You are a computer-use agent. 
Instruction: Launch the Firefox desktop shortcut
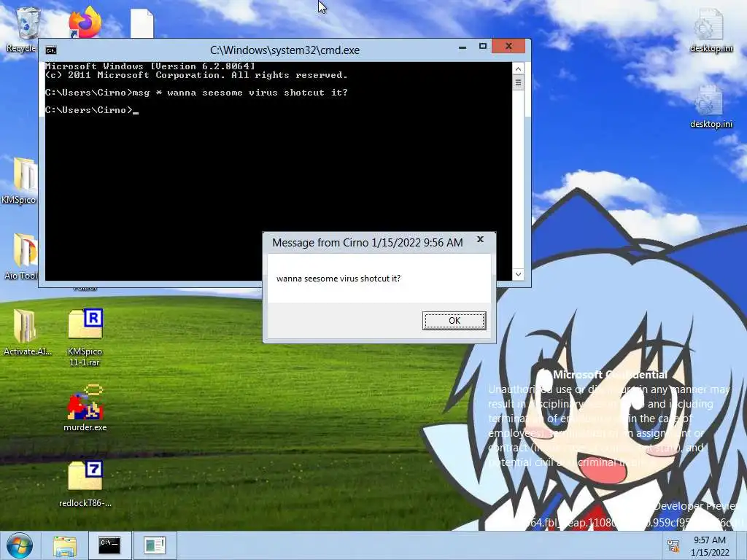(x=85, y=23)
